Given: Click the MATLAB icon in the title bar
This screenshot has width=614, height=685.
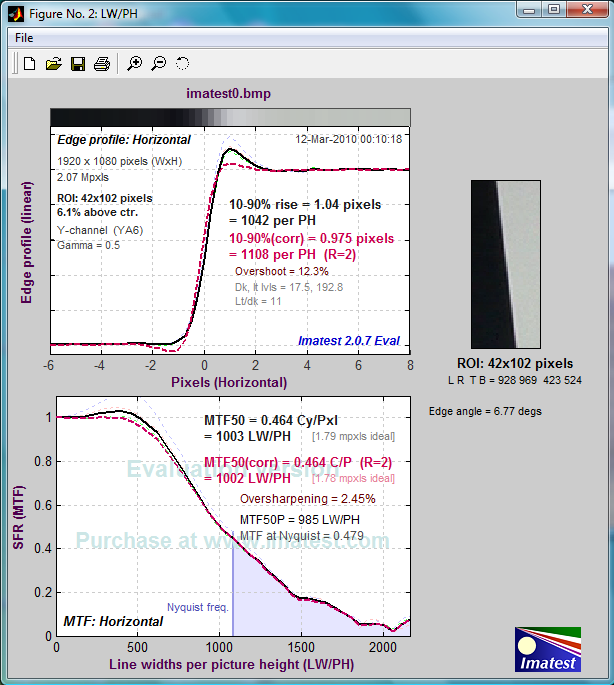Looking at the screenshot, I should pyautogui.click(x=15, y=14).
